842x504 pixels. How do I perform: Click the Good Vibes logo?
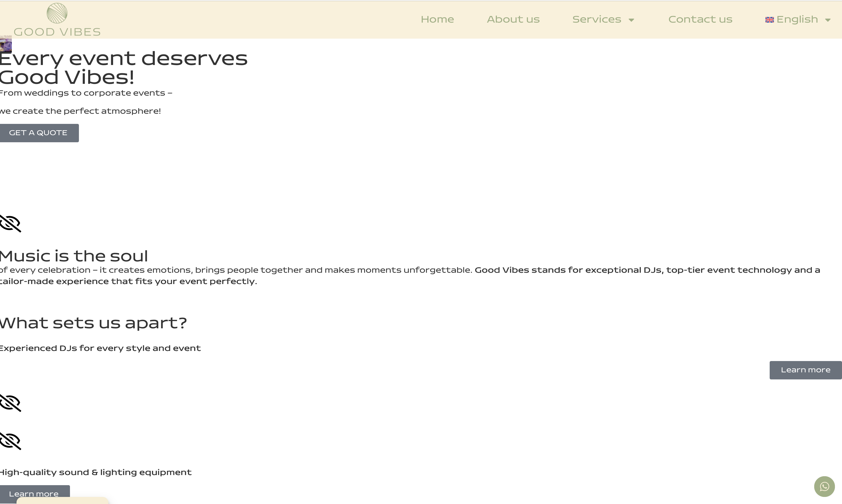[x=57, y=20]
